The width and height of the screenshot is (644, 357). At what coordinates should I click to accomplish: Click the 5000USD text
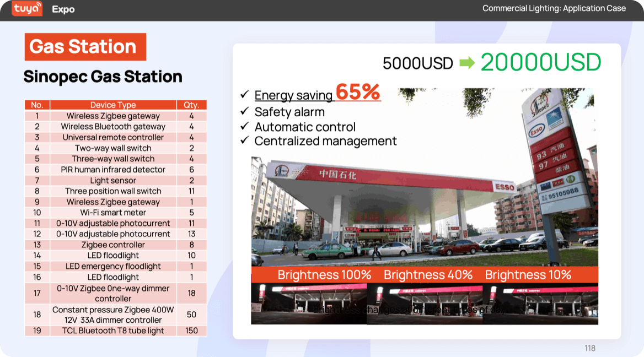418,63
